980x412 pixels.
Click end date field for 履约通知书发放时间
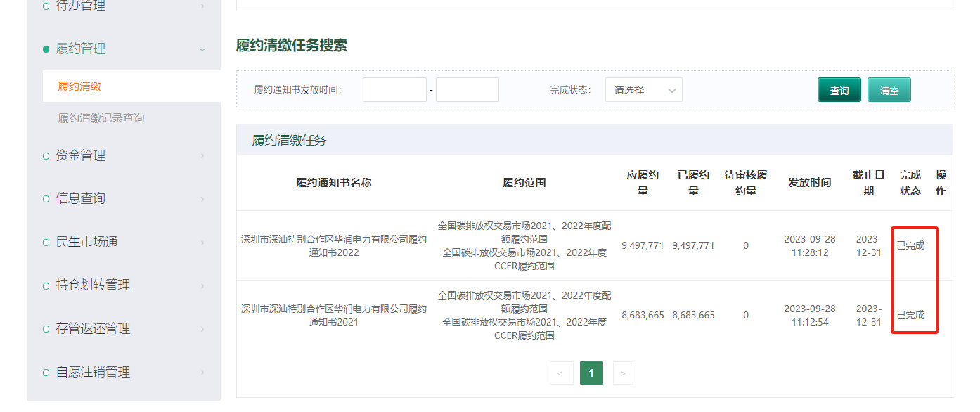click(468, 90)
